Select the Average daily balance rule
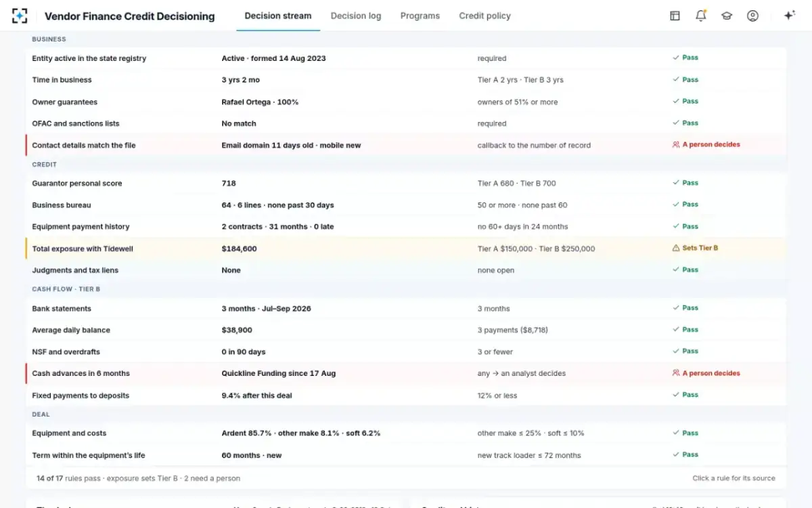The width and height of the screenshot is (812, 508). pyautogui.click(x=406, y=330)
